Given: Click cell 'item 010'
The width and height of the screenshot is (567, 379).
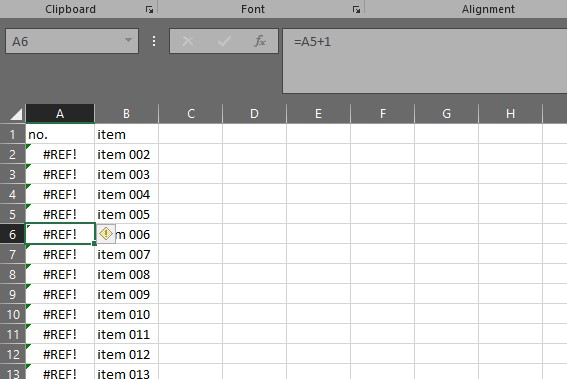Looking at the screenshot, I should click(126, 314).
